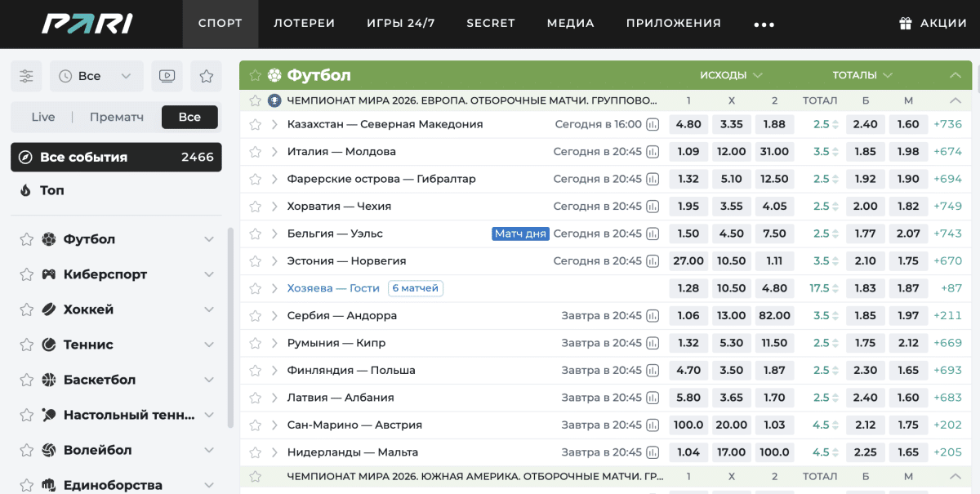Expand Киберспорт sidebar chevron
980x494 pixels.
pos(209,274)
